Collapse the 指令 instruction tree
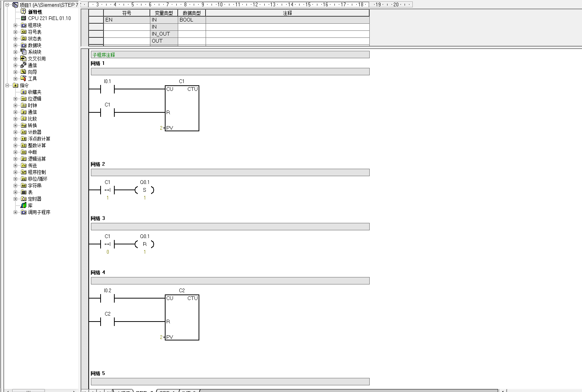 click(7, 85)
